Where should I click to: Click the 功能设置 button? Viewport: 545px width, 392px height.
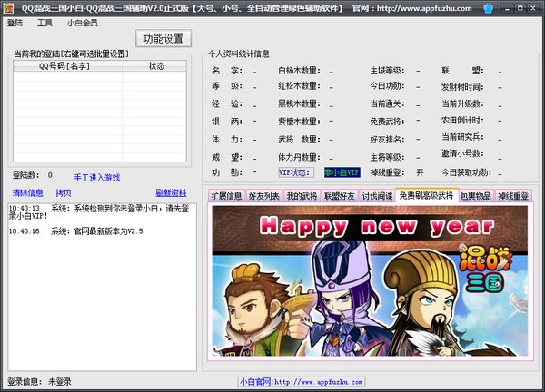pos(163,38)
